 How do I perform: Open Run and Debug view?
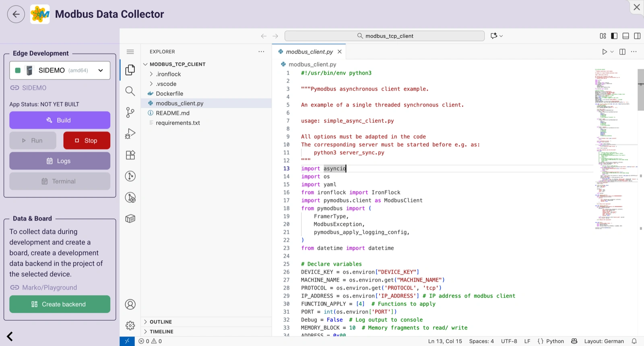[130, 134]
